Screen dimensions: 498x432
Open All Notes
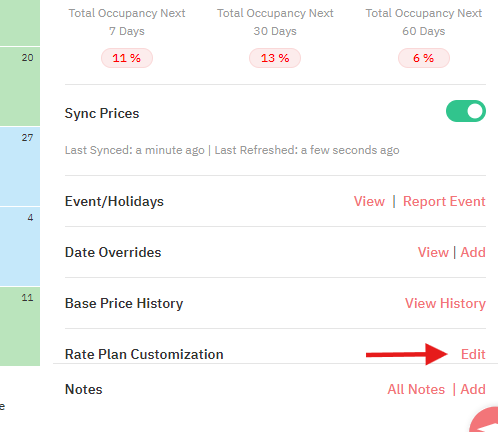pos(416,389)
